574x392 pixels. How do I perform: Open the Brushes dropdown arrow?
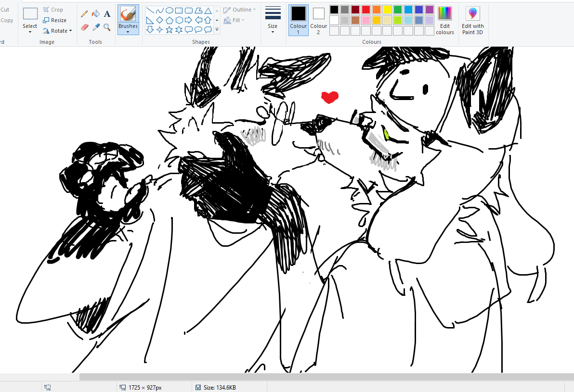(x=128, y=32)
